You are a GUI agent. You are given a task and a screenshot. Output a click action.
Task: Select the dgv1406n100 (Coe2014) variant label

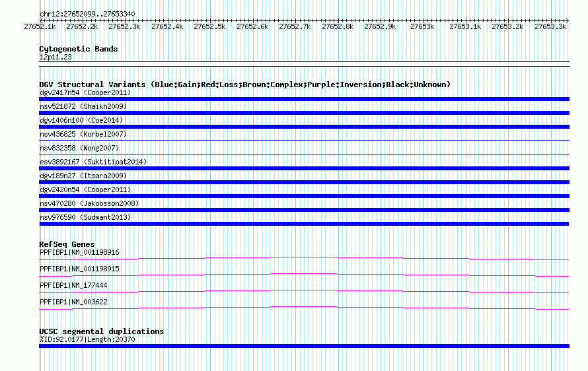tap(81, 120)
